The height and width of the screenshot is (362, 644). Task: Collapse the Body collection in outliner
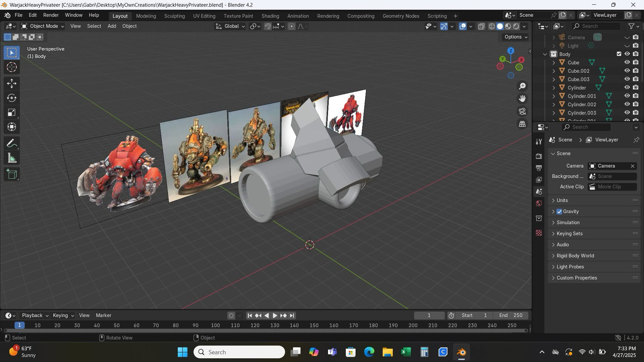click(545, 54)
